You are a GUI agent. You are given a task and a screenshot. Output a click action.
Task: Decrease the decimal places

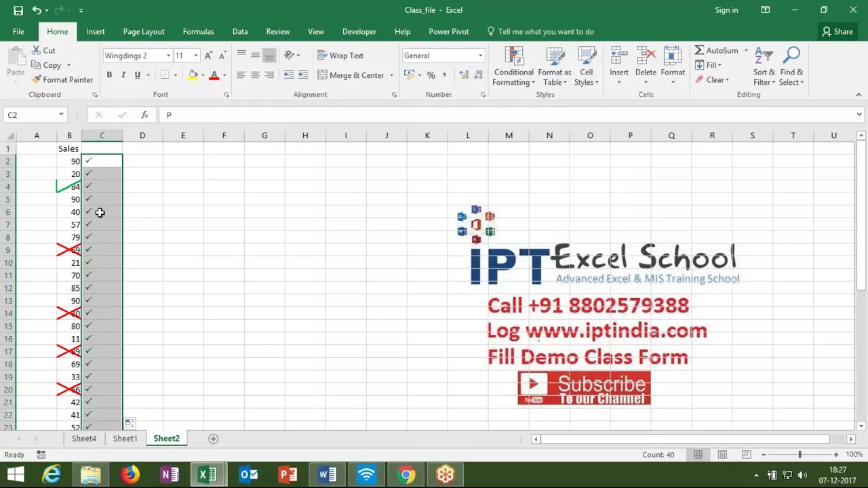(478, 75)
